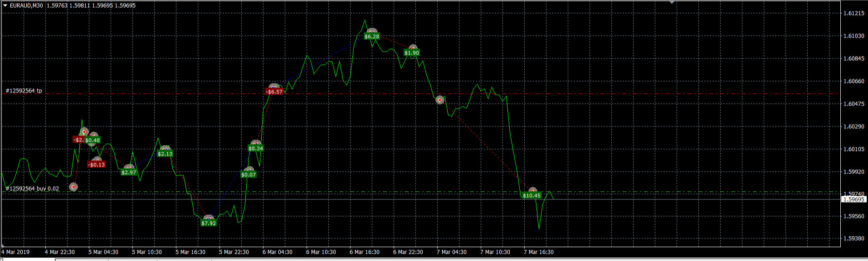Select the -$6.57 loss trade marker
This screenshot has height=261, width=868.
pos(274,92)
